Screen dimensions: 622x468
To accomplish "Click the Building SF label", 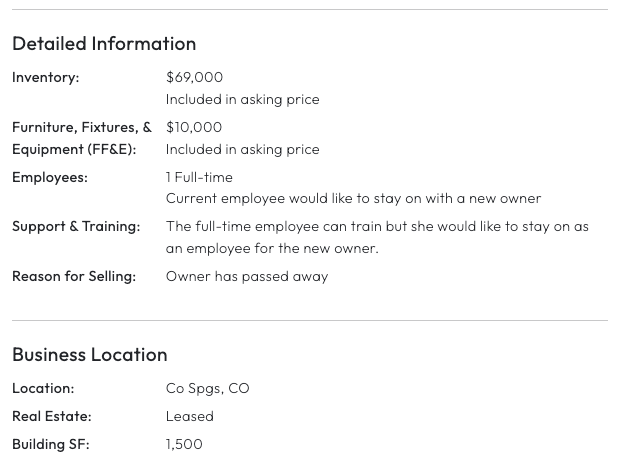I will (x=51, y=444).
